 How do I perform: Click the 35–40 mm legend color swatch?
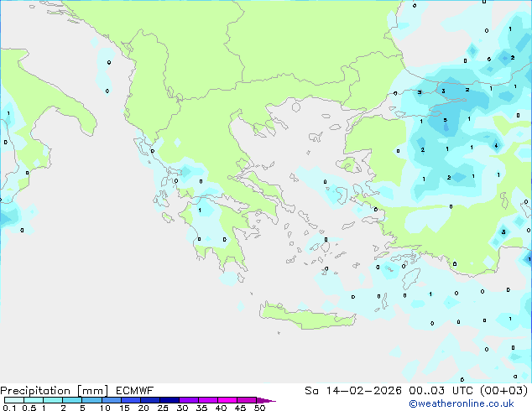207,400
